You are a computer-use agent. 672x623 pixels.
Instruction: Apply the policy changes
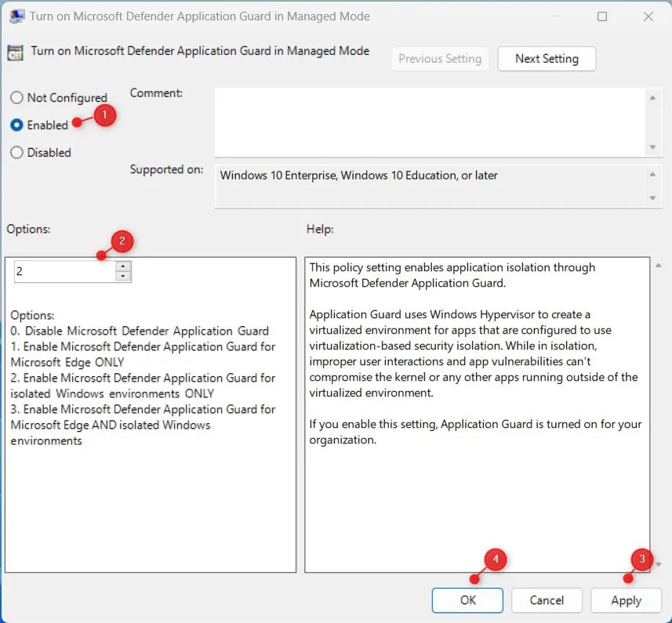[626, 600]
